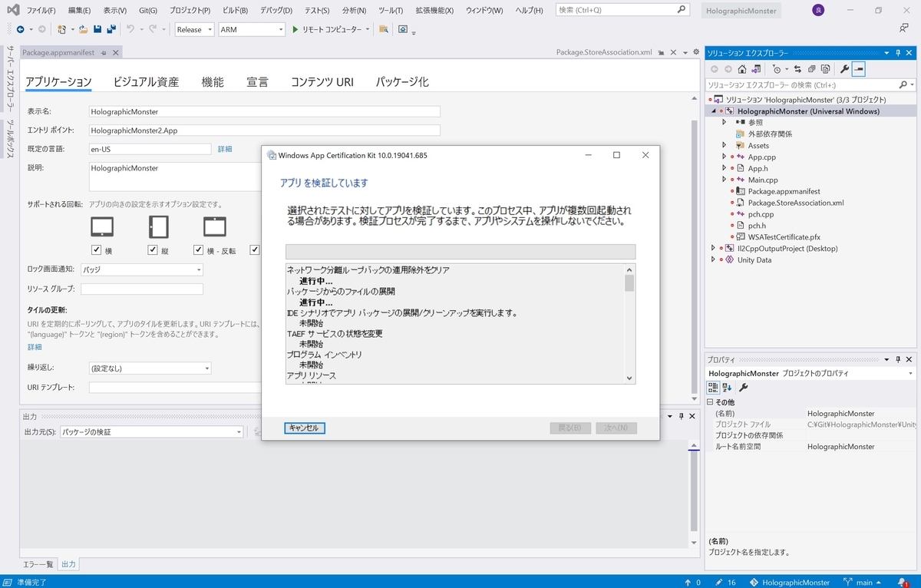921x588 pixels.
Task: Click the search magnifier in the title search box
Action: [682, 10]
